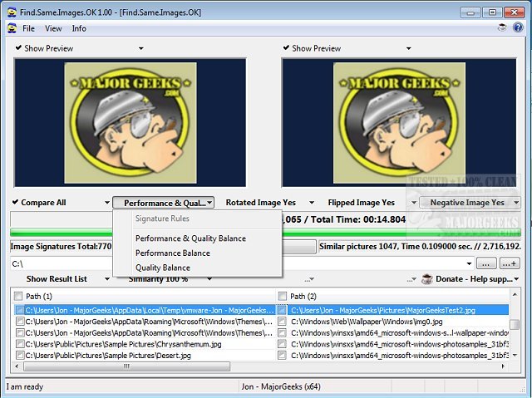Select Performance Balance option
Screen dimensions: 532x398
173,253
